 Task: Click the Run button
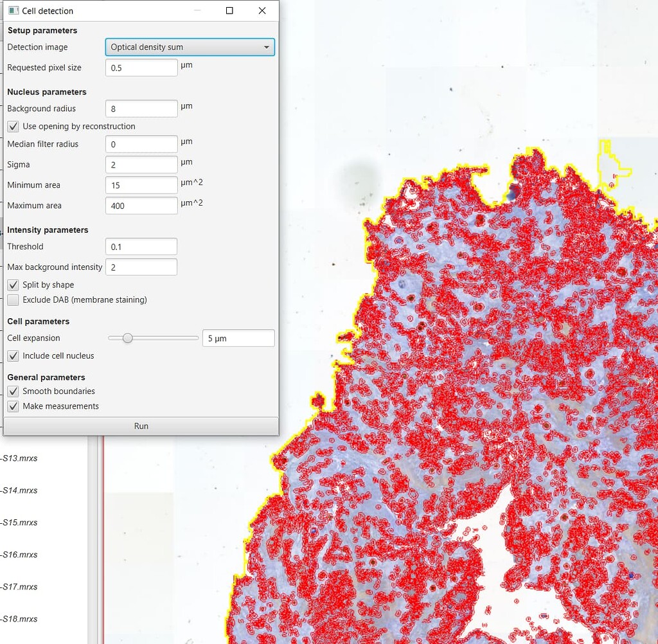click(x=141, y=425)
